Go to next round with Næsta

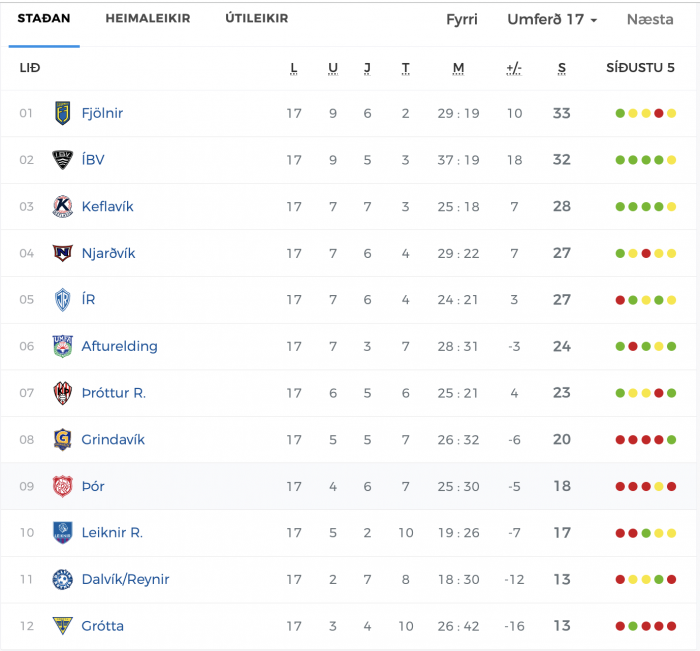[x=650, y=19]
